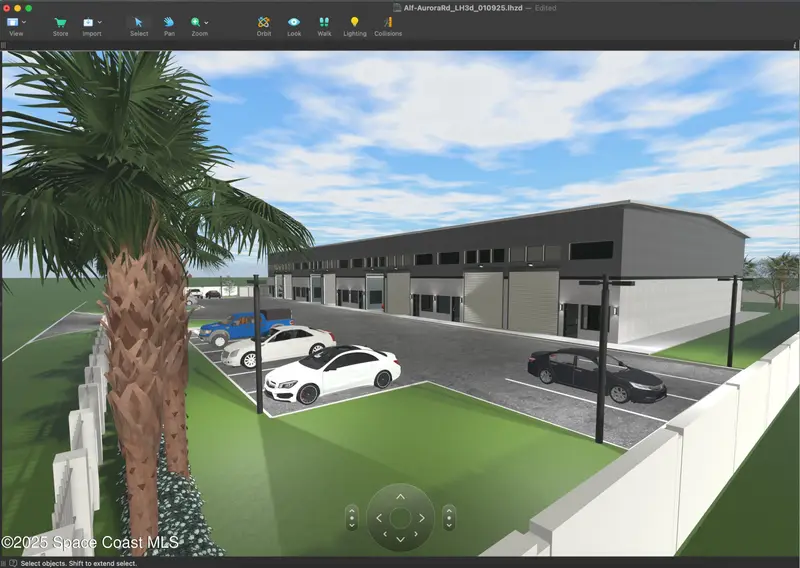The width and height of the screenshot is (800, 568).
Task: Select the white Mercedes coupe
Action: pos(332,374)
